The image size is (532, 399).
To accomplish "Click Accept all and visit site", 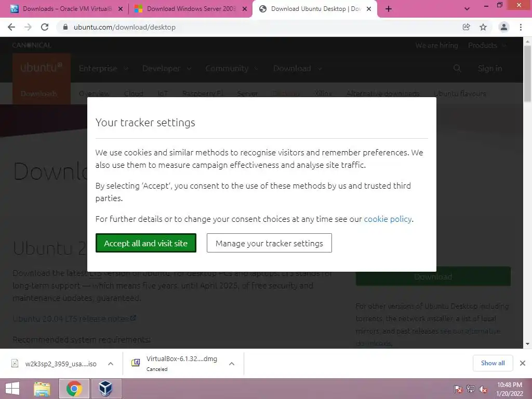I will pyautogui.click(x=146, y=243).
